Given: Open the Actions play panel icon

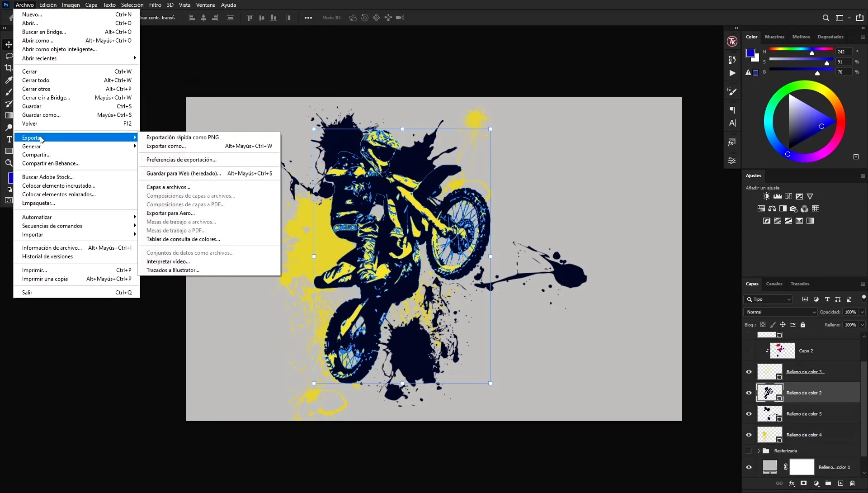Looking at the screenshot, I should click(732, 73).
